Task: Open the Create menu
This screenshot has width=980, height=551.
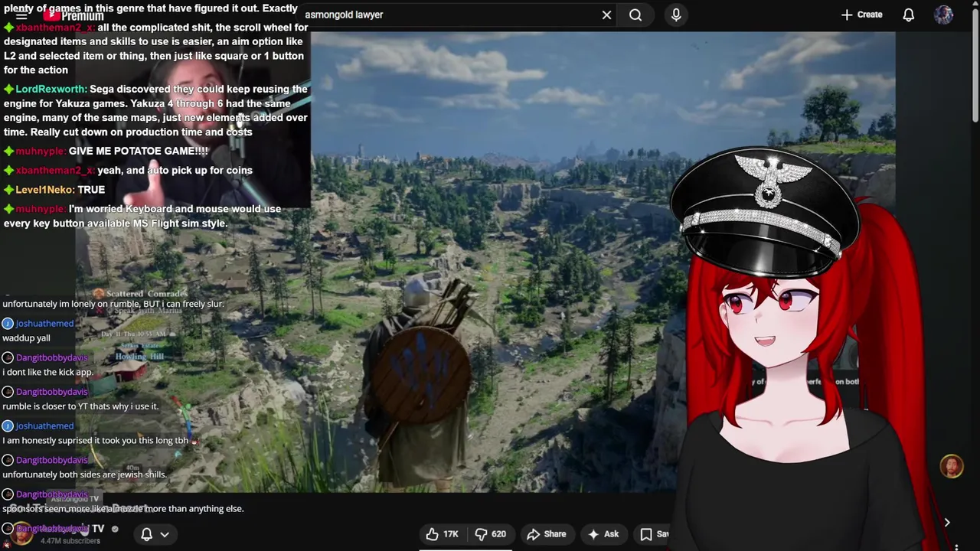Action: click(x=862, y=15)
